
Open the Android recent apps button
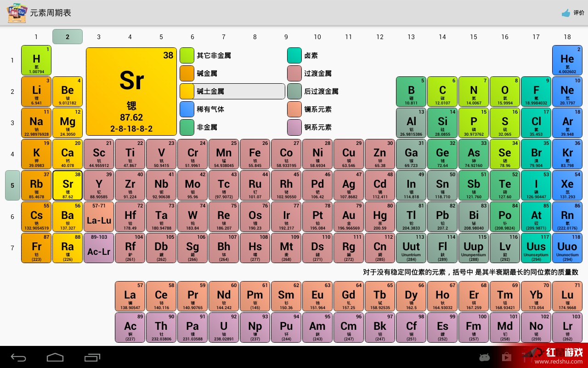click(x=92, y=357)
